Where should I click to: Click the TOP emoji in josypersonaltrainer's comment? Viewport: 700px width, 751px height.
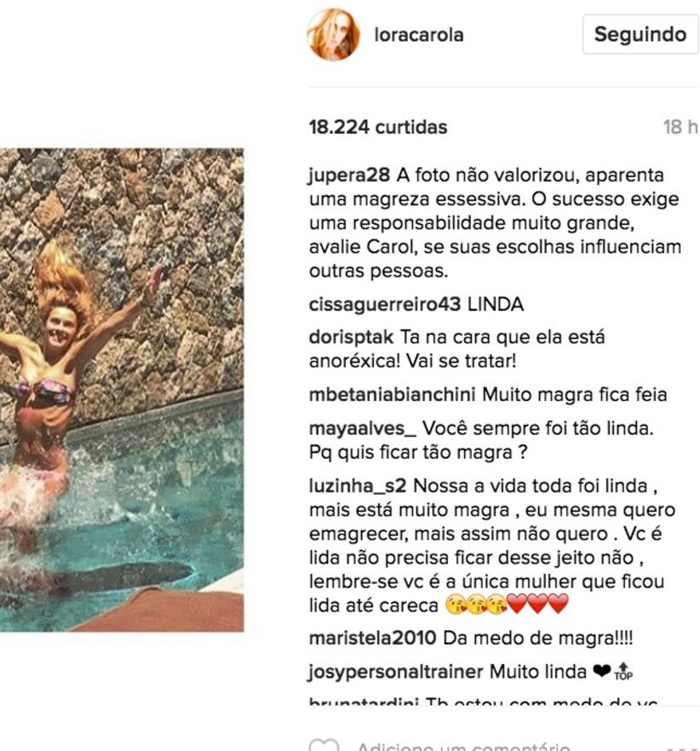click(623, 672)
